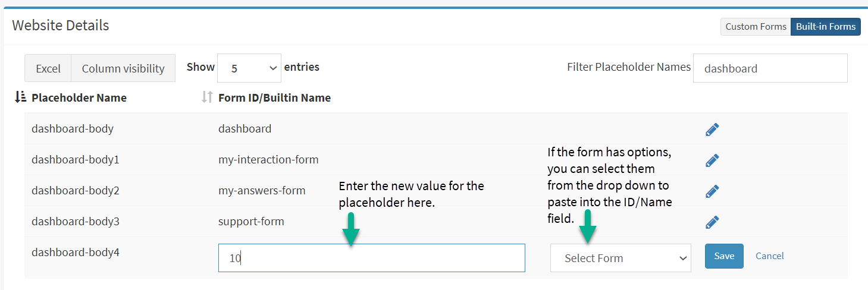Click the new value input containing 10
This screenshot has height=290, width=868.
pos(372,258)
